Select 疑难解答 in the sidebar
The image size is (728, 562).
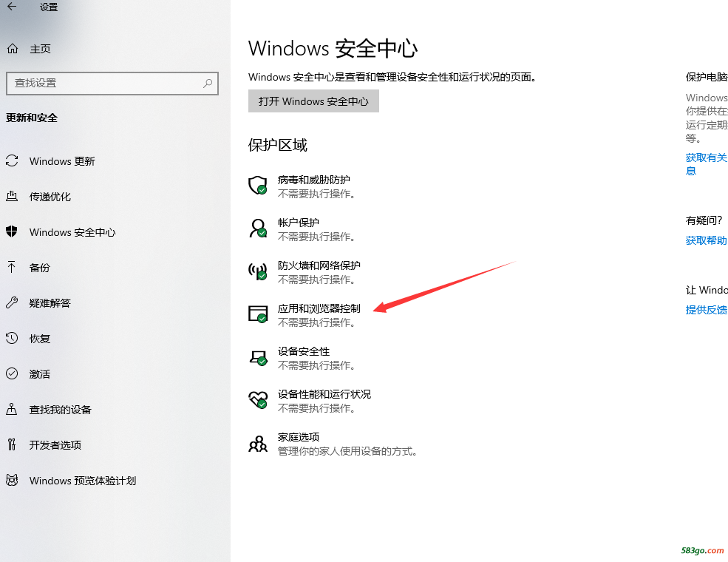tap(50, 303)
